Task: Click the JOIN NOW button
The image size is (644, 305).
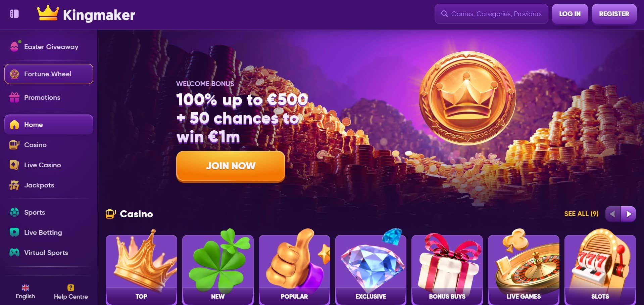Action: pyautogui.click(x=231, y=166)
